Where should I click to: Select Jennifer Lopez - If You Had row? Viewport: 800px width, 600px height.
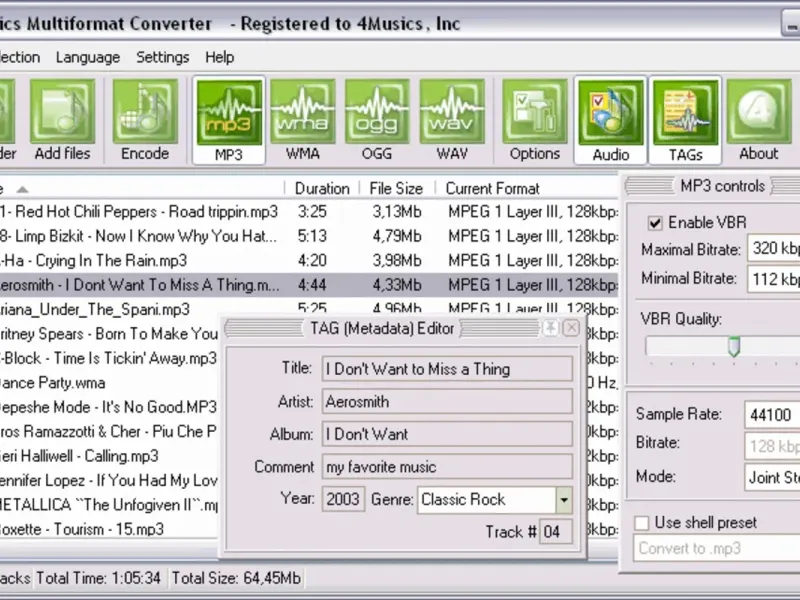click(x=109, y=481)
